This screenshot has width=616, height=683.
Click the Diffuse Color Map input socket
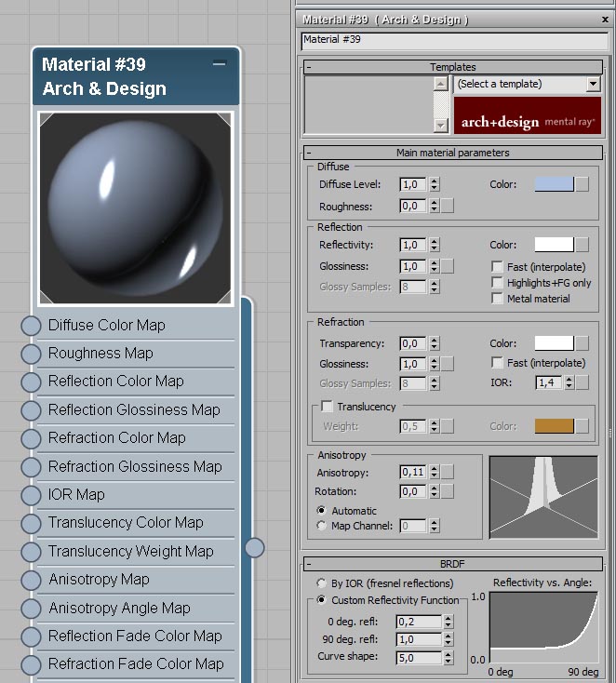pos(31,326)
